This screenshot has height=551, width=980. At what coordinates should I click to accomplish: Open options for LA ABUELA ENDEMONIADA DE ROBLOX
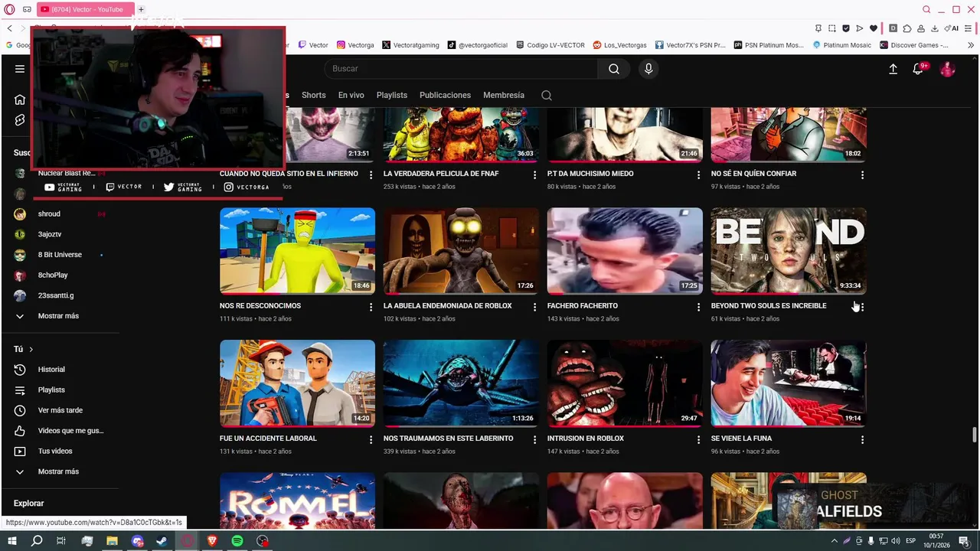534,307
